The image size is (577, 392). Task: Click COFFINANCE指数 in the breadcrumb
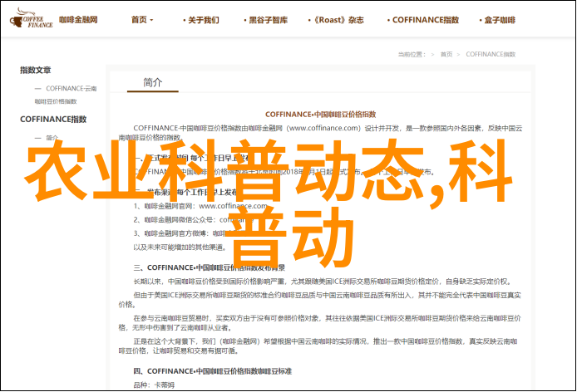[x=491, y=55]
